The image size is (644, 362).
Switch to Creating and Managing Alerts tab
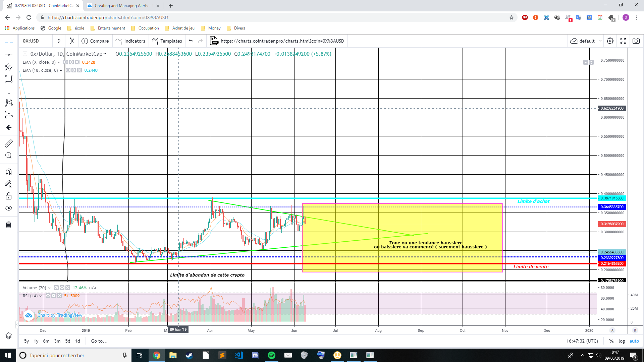click(x=121, y=6)
